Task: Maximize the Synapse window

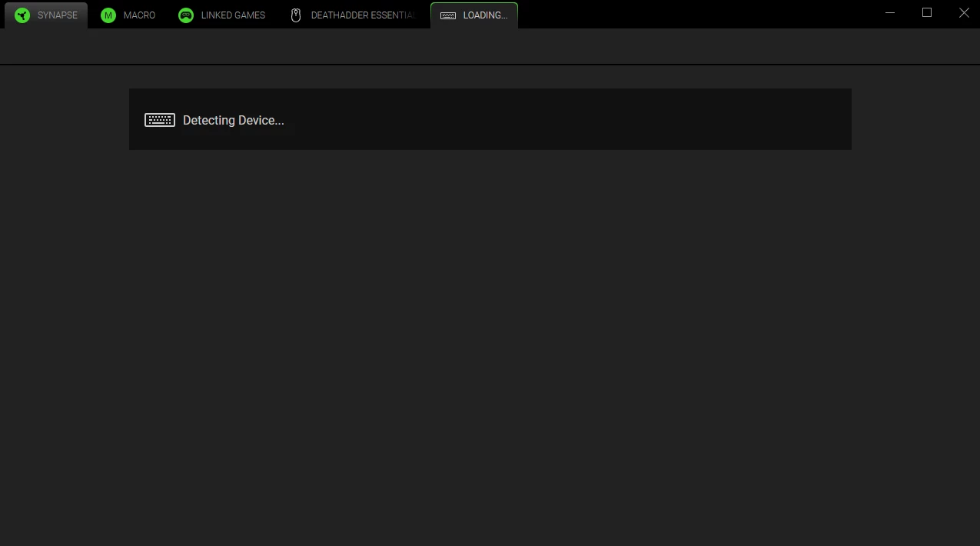Action: tap(927, 13)
